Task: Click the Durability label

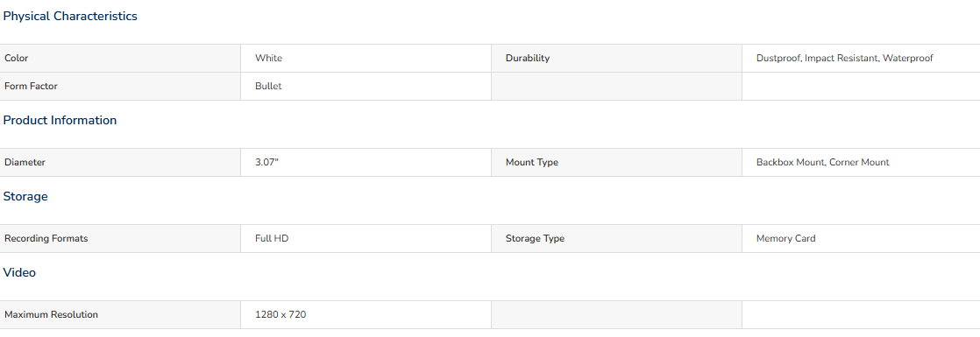Action: tap(528, 58)
